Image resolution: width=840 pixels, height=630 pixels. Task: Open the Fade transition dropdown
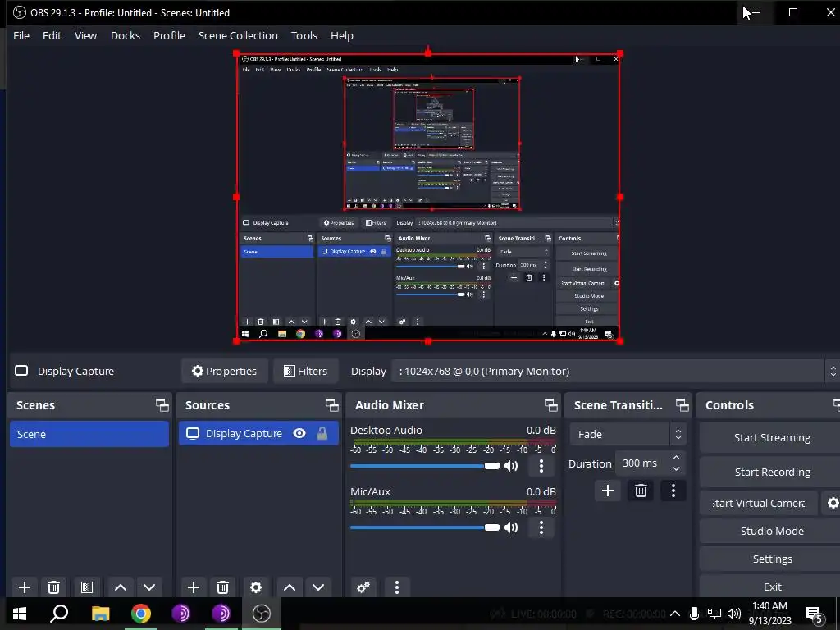[628, 435]
